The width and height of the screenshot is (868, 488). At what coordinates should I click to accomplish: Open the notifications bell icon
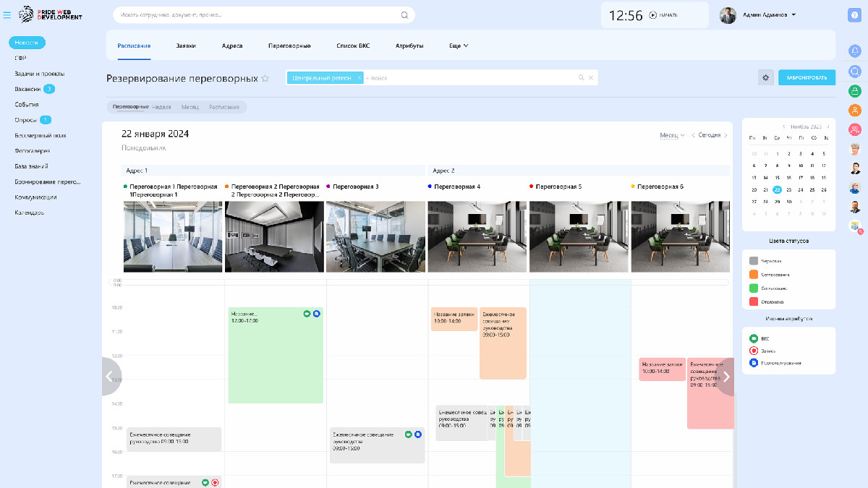[854, 51]
